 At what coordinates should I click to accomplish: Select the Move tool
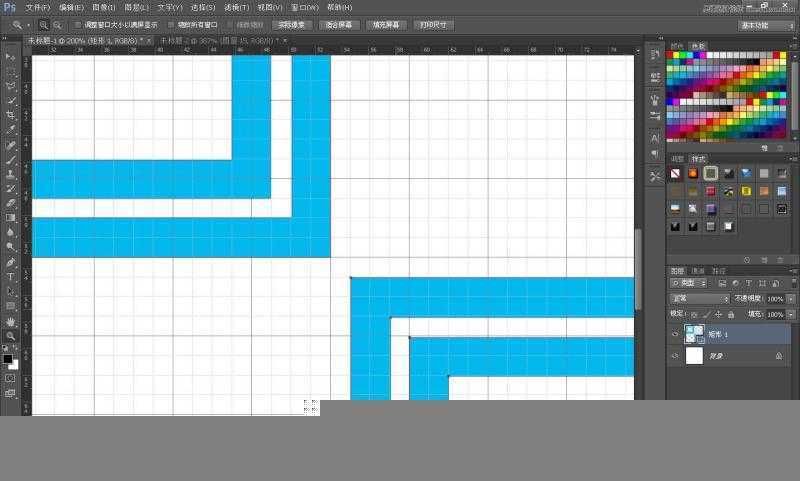pyautogui.click(x=10, y=57)
